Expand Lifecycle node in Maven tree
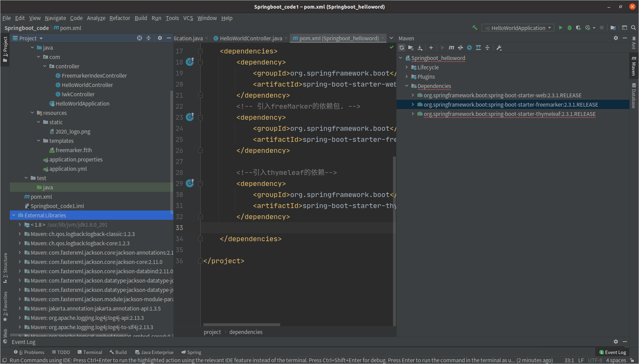 (x=407, y=67)
